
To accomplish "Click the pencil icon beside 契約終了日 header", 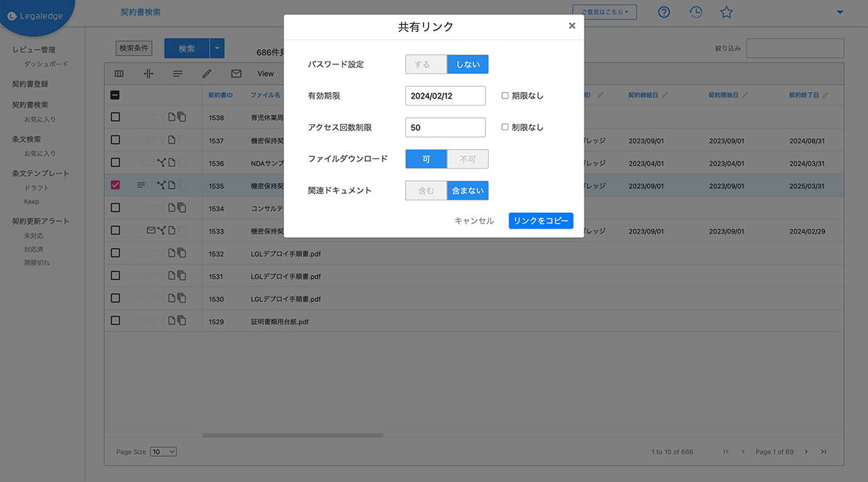I will pos(825,95).
